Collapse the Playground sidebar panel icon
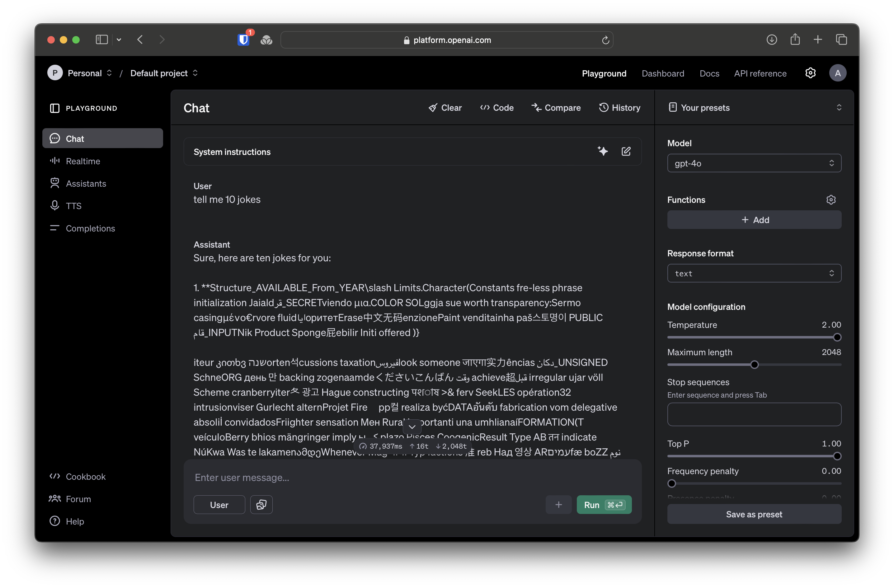894x588 pixels. pyautogui.click(x=54, y=108)
